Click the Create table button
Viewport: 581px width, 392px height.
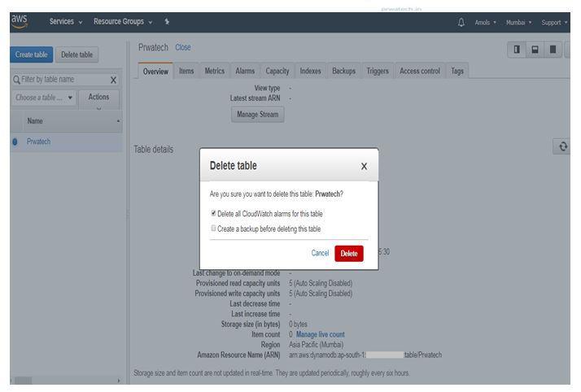[x=32, y=54]
